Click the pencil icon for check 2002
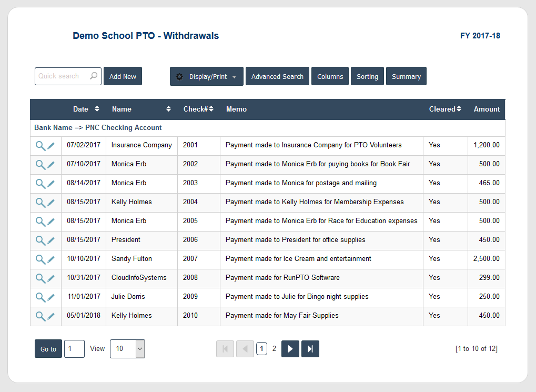 coord(51,164)
